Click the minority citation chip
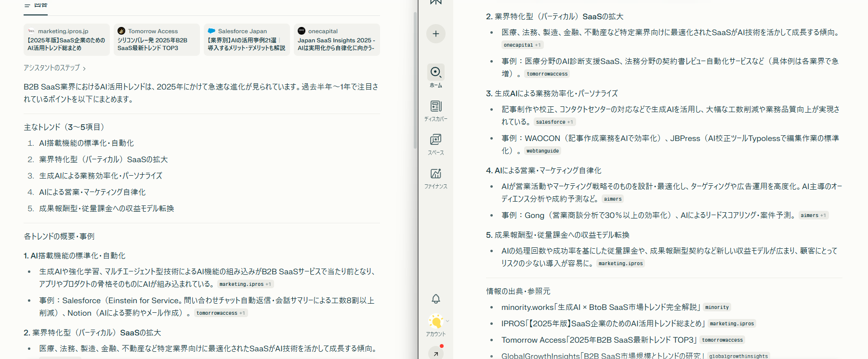 pyautogui.click(x=717, y=307)
